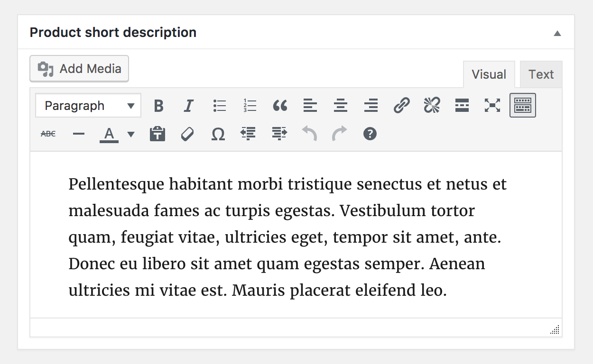Insert a bulleted list
The width and height of the screenshot is (593, 364).
[219, 105]
